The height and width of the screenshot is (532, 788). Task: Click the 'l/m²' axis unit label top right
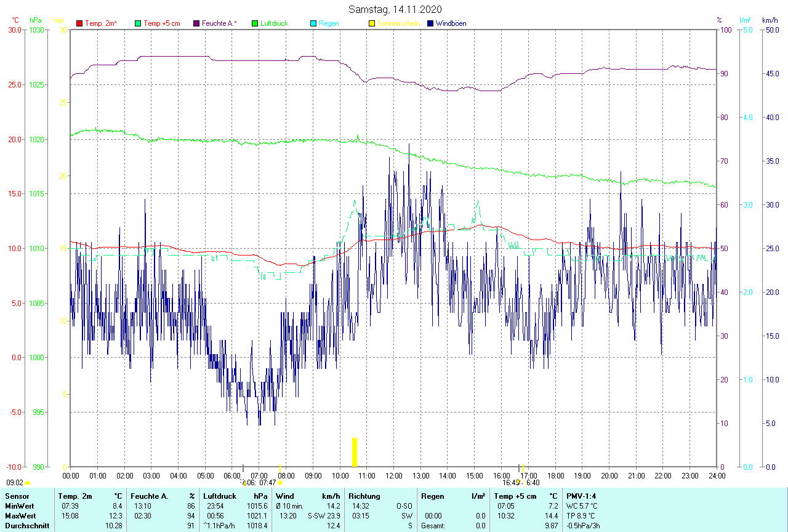pyautogui.click(x=745, y=20)
